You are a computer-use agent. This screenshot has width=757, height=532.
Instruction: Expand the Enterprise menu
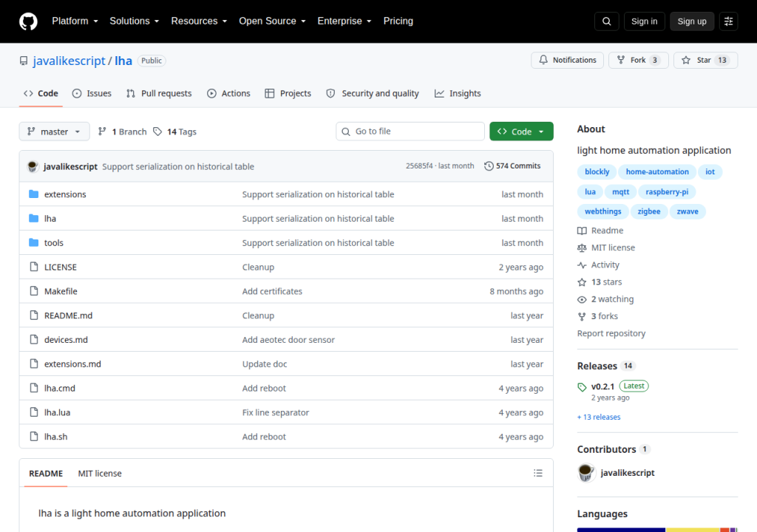[344, 21]
